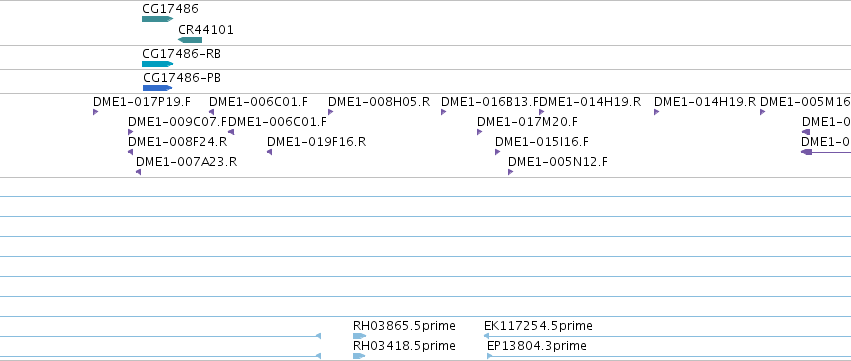Click the DME1-019F16.R marker triangle
Screen dimensions: 851x361
point(269,152)
